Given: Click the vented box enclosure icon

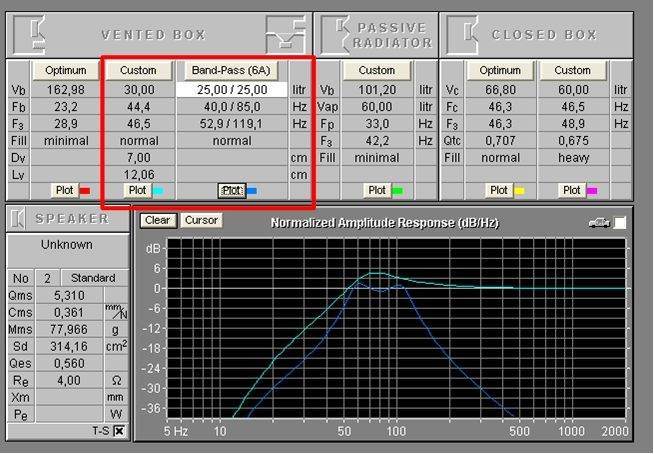Looking at the screenshot, I should [x=33, y=35].
